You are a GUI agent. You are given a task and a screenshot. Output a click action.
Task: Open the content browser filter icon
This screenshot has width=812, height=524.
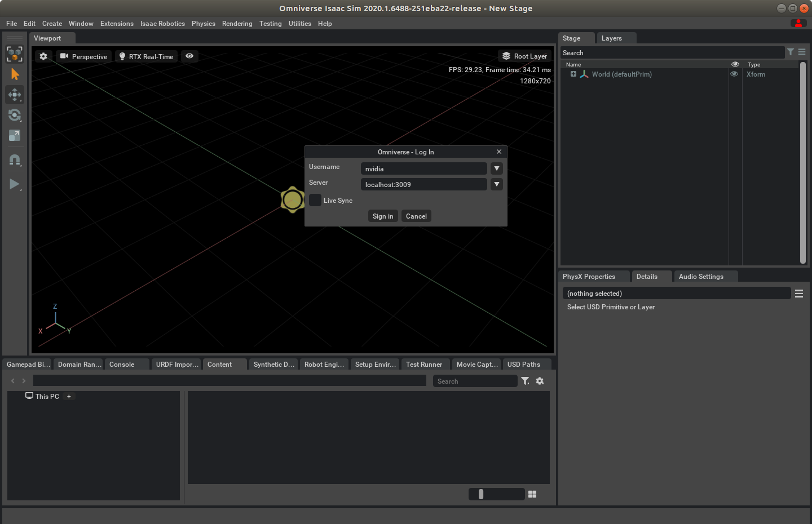[525, 381]
